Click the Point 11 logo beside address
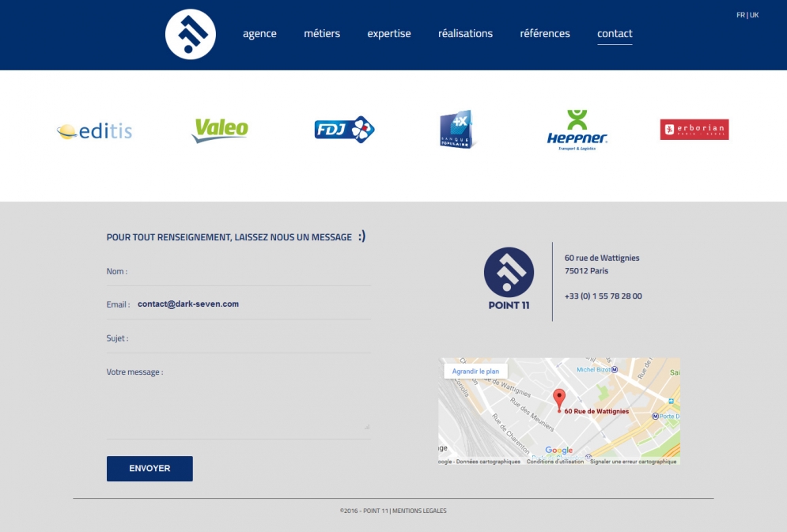787x532 pixels. [509, 278]
